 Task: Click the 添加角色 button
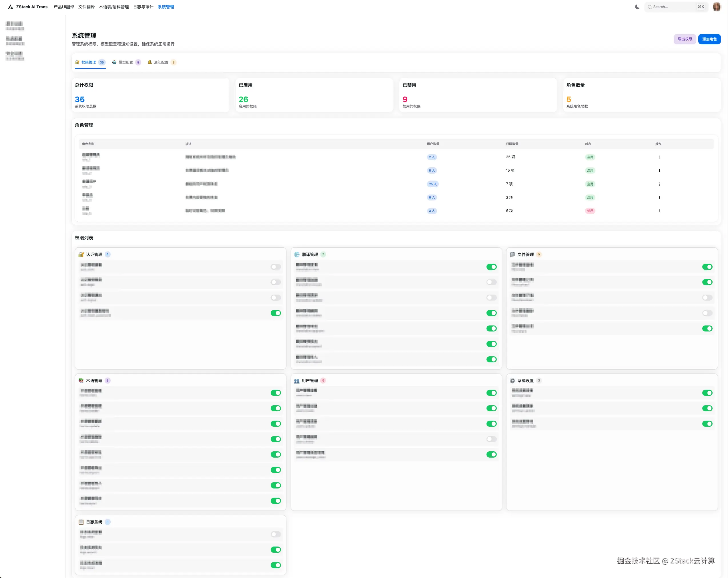[x=709, y=39]
